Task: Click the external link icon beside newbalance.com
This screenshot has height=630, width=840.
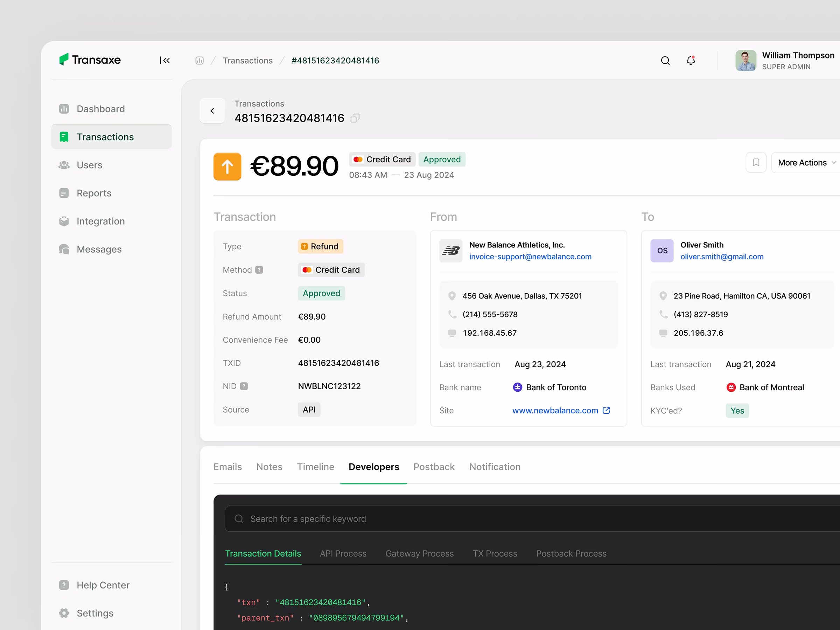Action: [607, 411]
